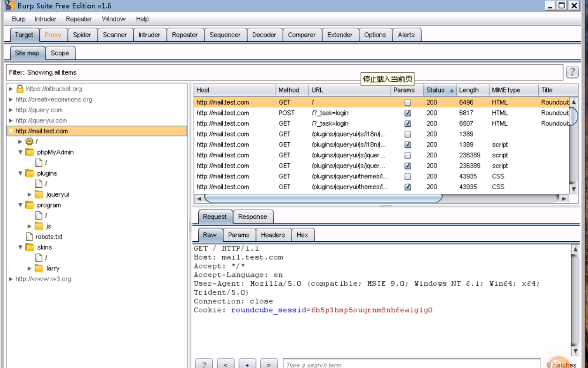The height and width of the screenshot is (368, 588).
Task: Collapse the plugins folder node
Action: click(20, 173)
